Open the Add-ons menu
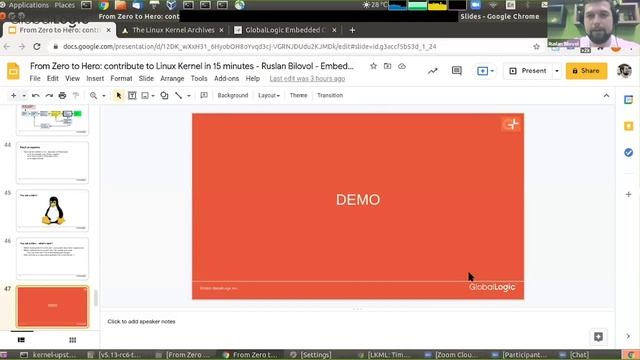This screenshot has width=640, height=360. (x=226, y=78)
